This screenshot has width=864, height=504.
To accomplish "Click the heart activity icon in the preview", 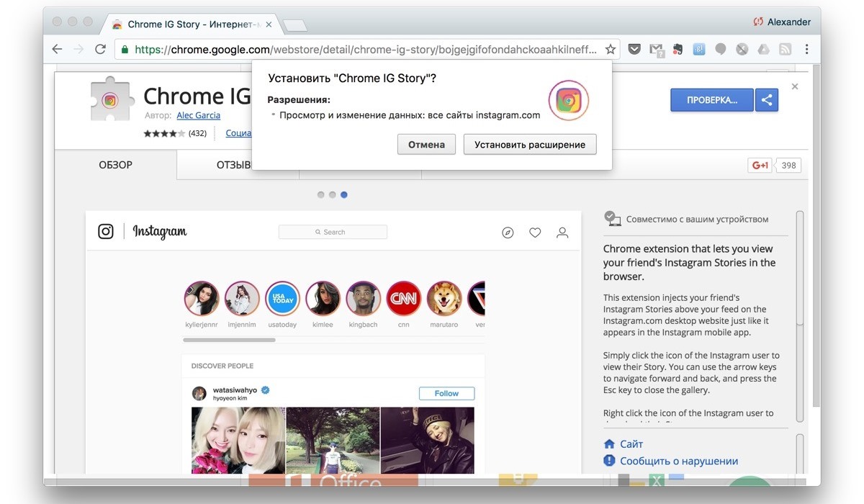I will pyautogui.click(x=535, y=233).
